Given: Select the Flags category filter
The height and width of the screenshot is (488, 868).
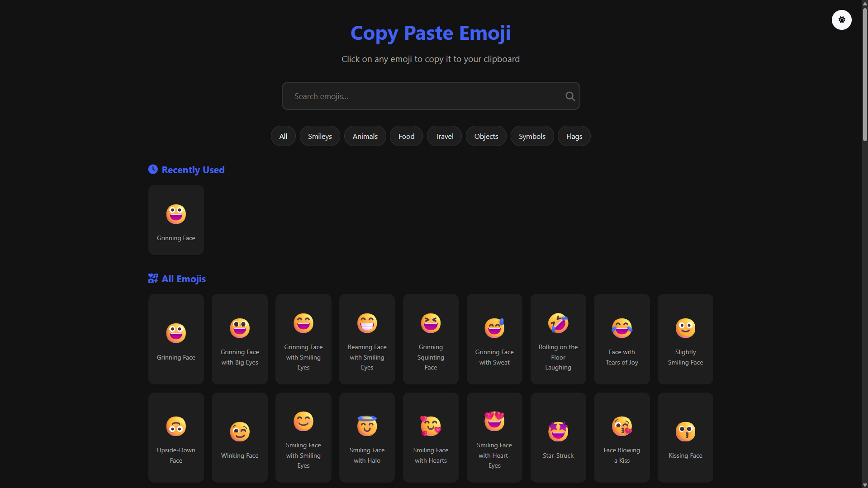Looking at the screenshot, I should pos(574,136).
